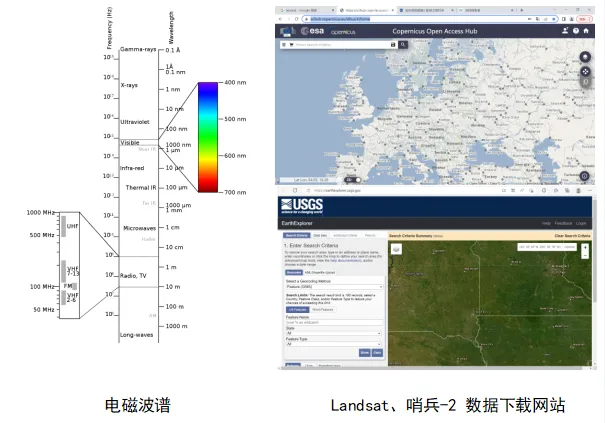Open the new tab plus button in Chrome

point(522,10)
